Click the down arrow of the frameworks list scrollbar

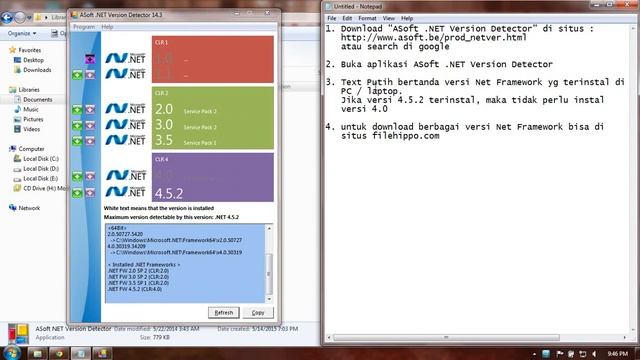(269, 300)
